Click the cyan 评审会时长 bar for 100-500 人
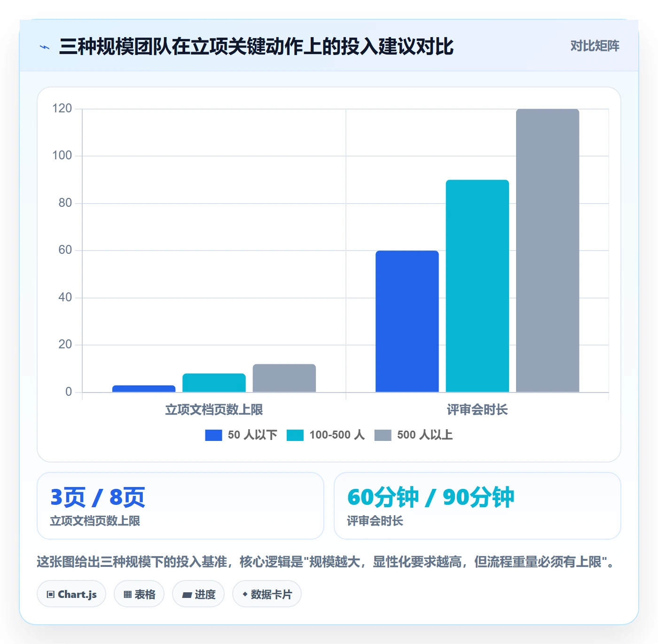The width and height of the screenshot is (658, 644). (x=478, y=286)
